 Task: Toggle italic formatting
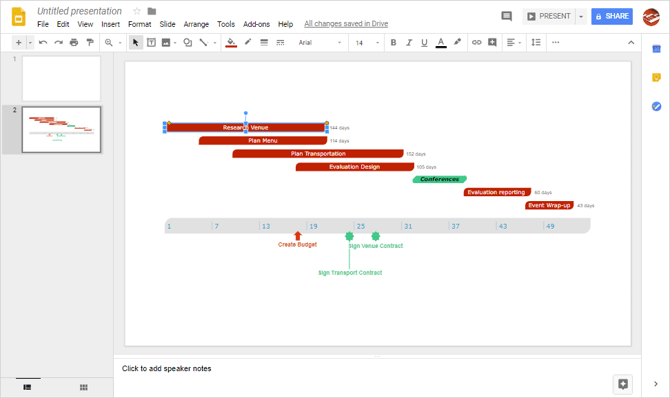[x=409, y=42]
